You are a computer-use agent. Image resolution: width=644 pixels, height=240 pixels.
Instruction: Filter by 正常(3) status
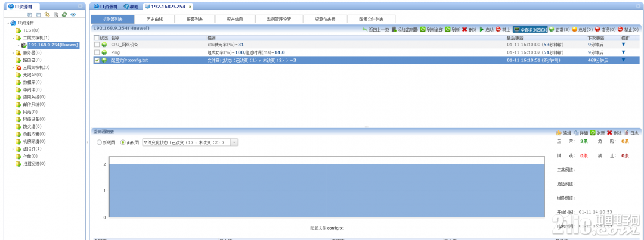pos(559,30)
